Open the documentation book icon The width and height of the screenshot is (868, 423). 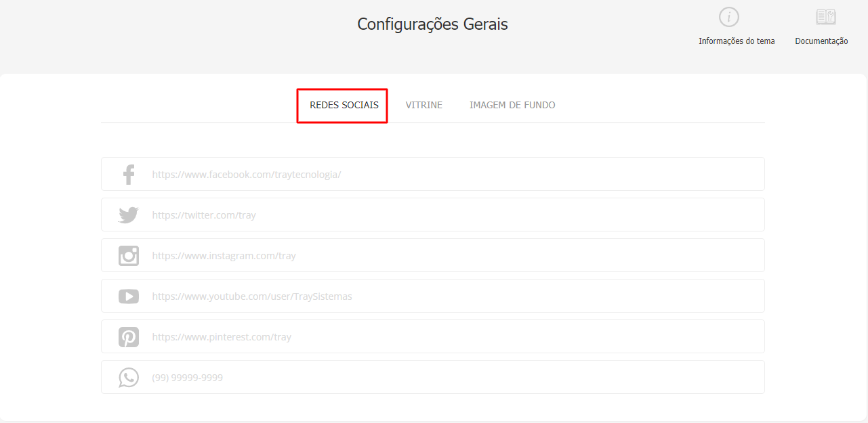tap(826, 17)
